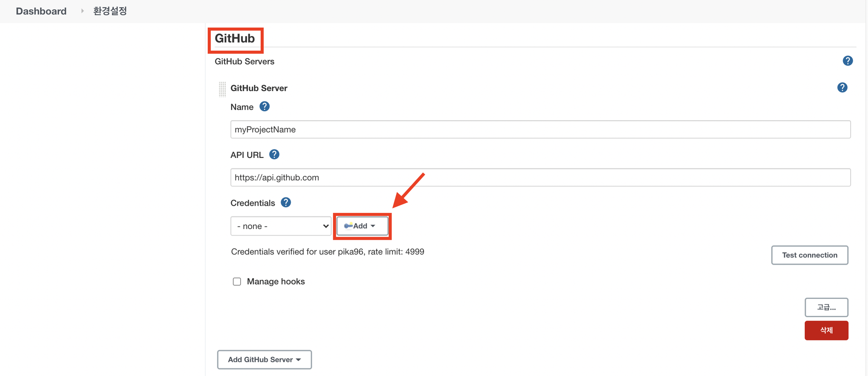The image size is (868, 376).
Task: Delete the server with 삭제 button
Action: pyautogui.click(x=826, y=330)
